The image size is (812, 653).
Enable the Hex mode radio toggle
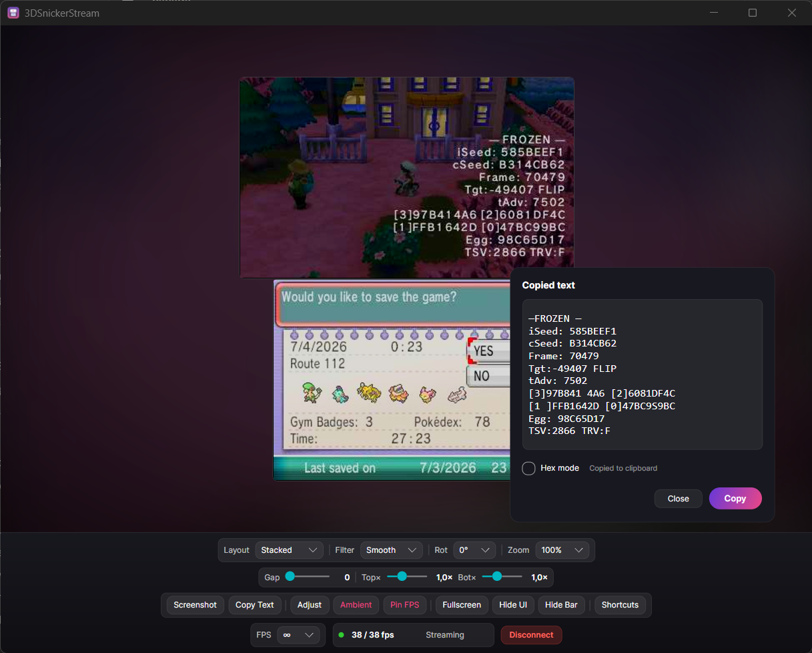click(528, 468)
